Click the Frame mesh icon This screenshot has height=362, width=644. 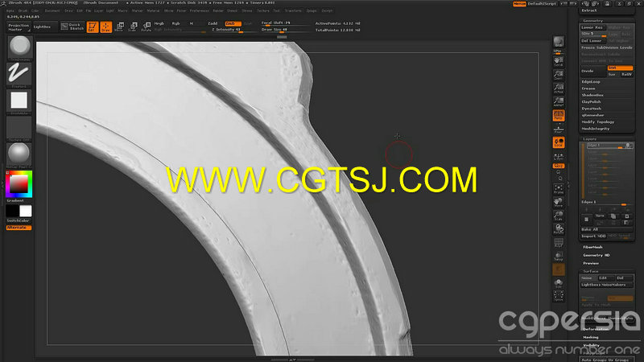click(558, 189)
